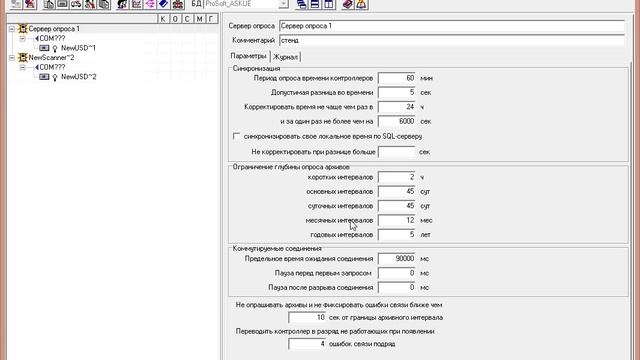Click connection wait timeout field (90000 мс)
The image size is (640, 360).
(x=396, y=259)
